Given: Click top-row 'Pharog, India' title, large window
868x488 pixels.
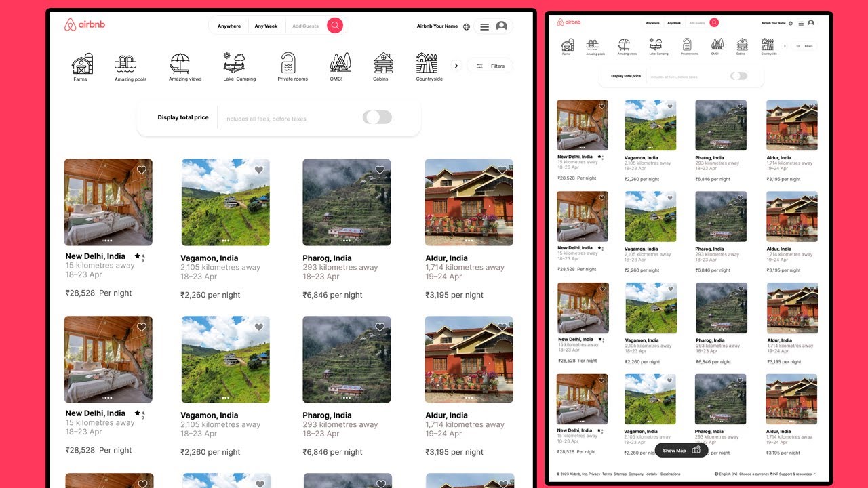Looking at the screenshot, I should tap(327, 258).
